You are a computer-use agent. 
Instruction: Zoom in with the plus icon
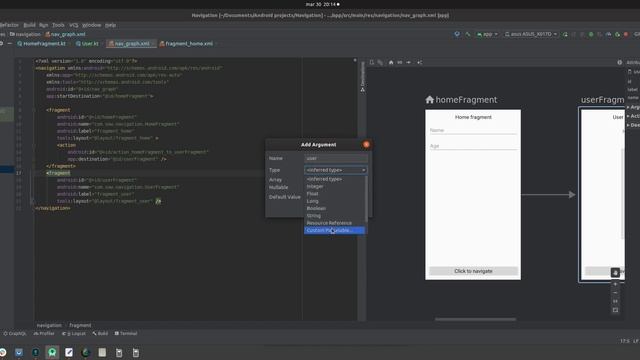pos(616,284)
